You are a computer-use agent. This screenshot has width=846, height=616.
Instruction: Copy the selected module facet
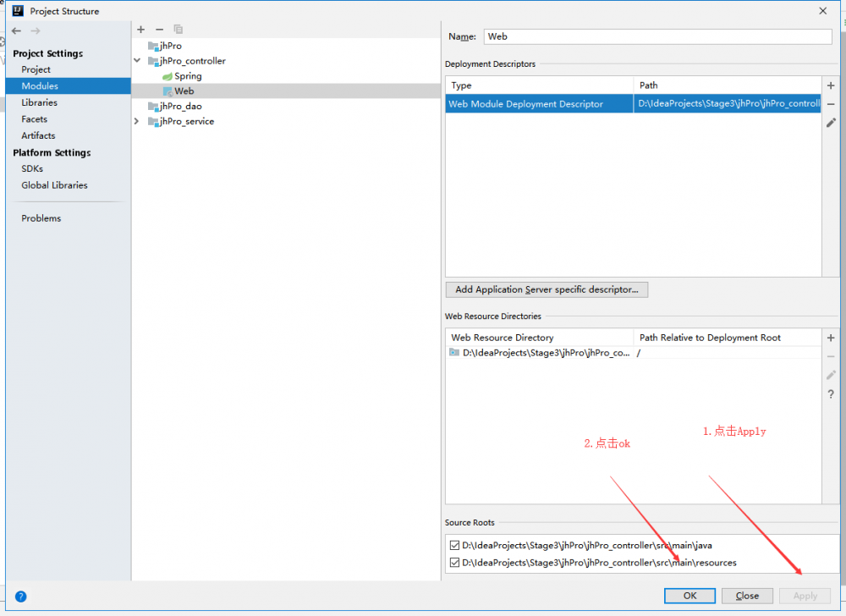coord(178,29)
